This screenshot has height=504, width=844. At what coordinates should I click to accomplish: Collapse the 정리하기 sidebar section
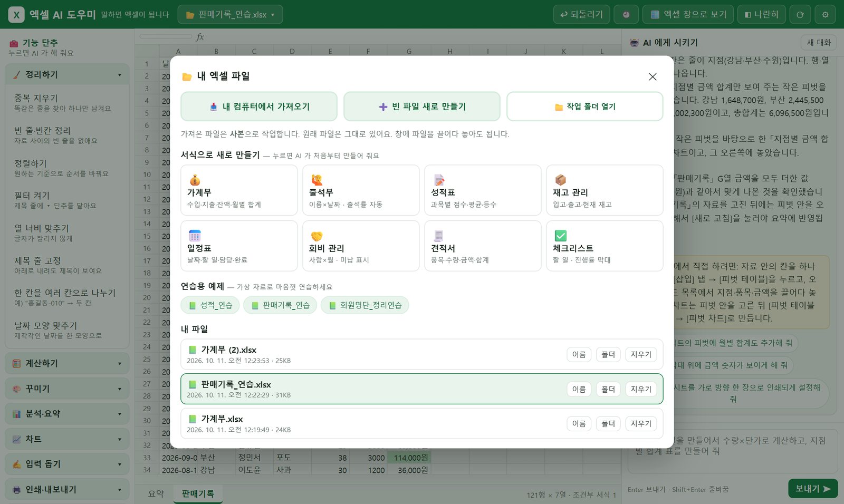tap(67, 75)
